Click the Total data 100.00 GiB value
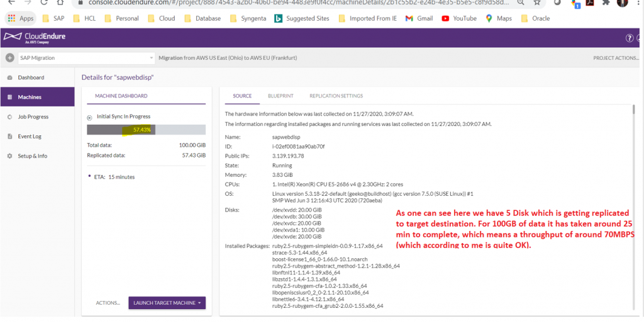This screenshot has height=323, width=644. pos(192,145)
